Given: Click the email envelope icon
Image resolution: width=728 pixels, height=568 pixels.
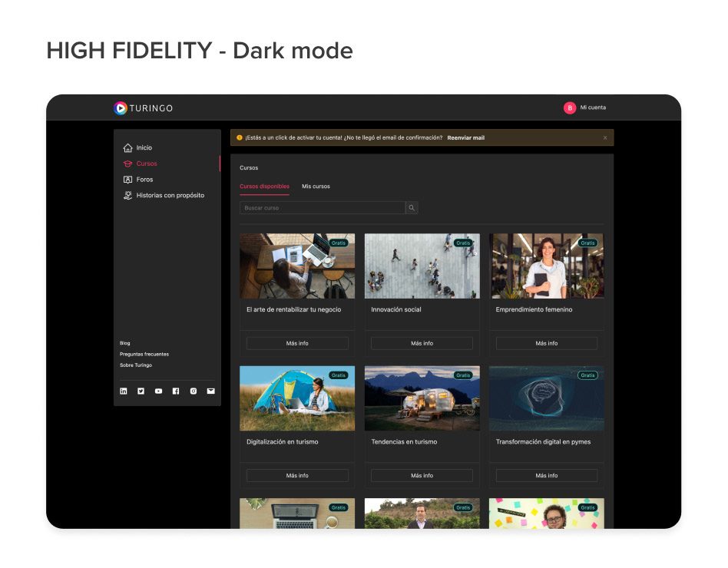Looking at the screenshot, I should [210, 391].
